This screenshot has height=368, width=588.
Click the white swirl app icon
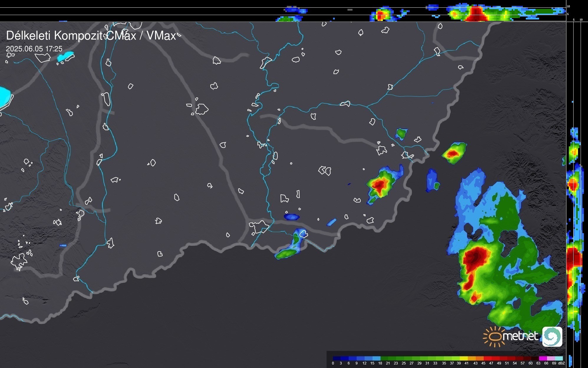552,336
